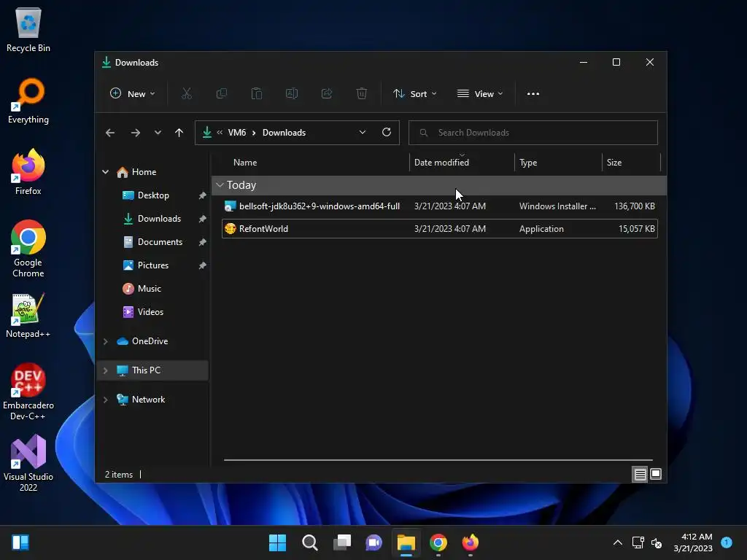Click the network tray icon
Viewport: 747px width, 560px height.
click(x=638, y=542)
